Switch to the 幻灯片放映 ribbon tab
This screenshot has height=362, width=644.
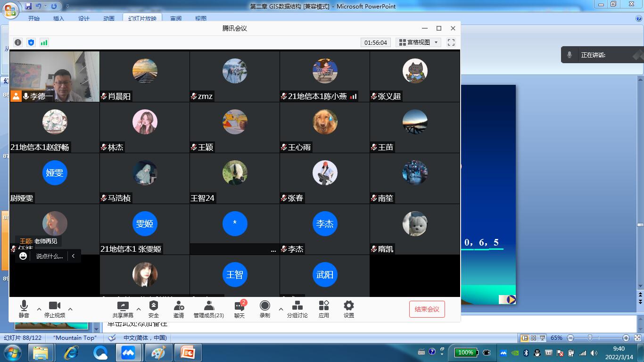tap(142, 18)
